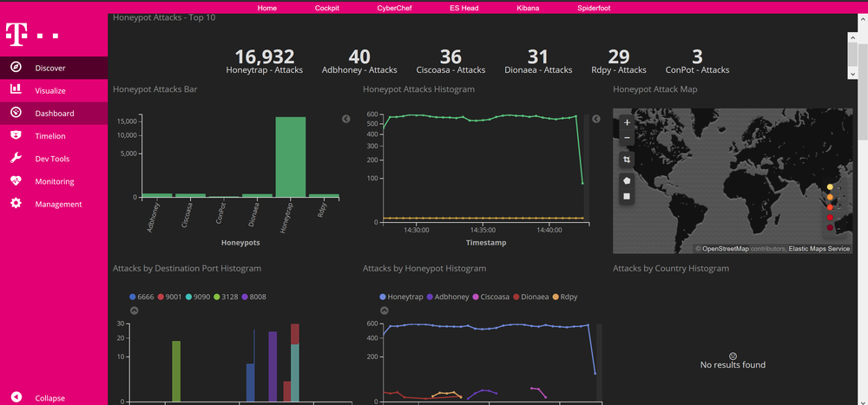Screen dimensions: 868x405
Task: Click the Discover compass icon
Action: tap(16, 68)
